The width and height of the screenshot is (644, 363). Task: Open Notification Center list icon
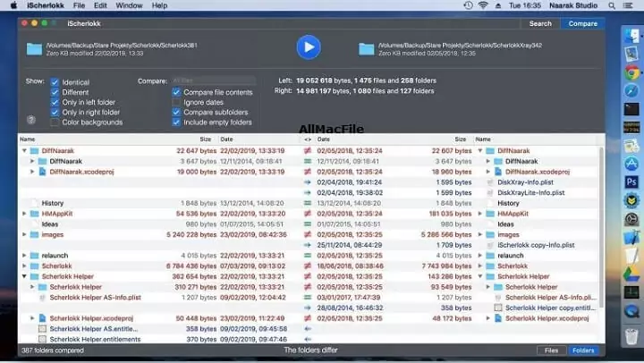(x=628, y=5)
